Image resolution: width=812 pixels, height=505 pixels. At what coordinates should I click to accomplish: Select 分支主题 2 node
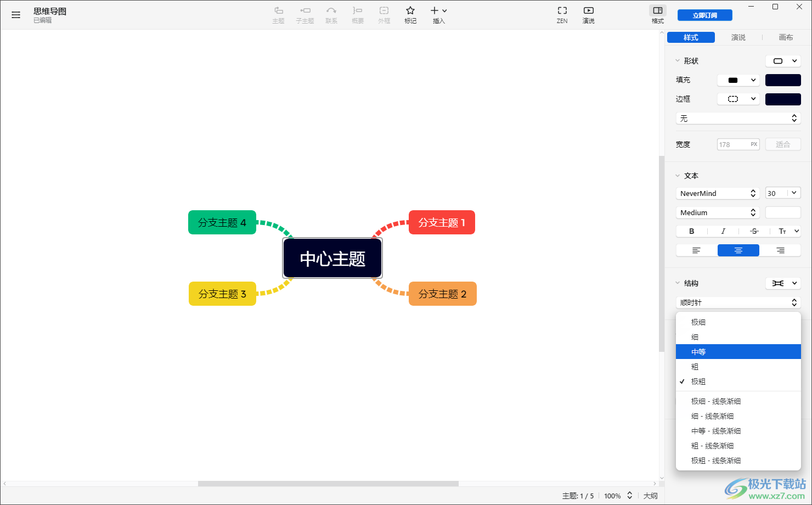tap(443, 294)
